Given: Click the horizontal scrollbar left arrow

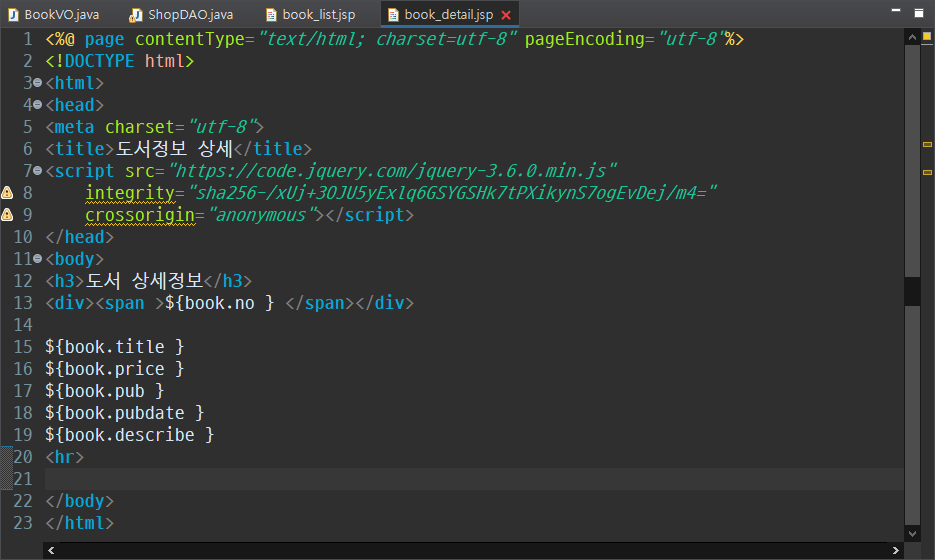Looking at the screenshot, I should pyautogui.click(x=51, y=550).
